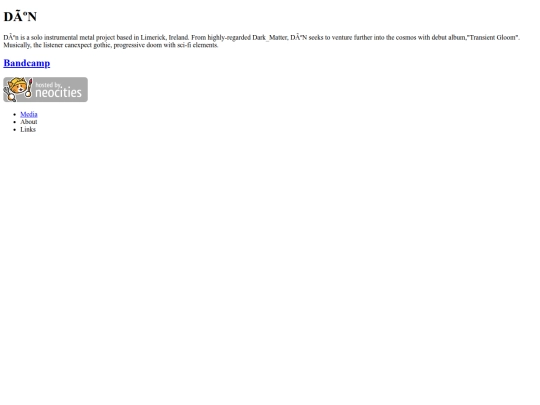This screenshot has height=405, width=540.
Task: Click the word Dark_Matter in the paragraph
Action: point(270,38)
